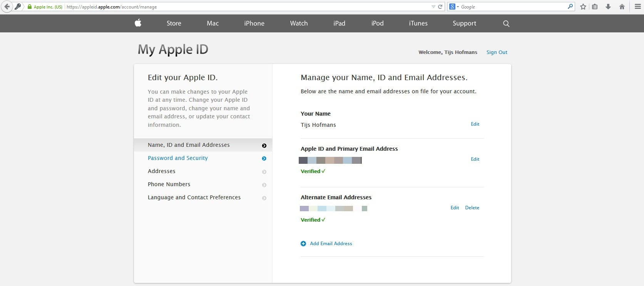Show the bookmarks list icon

click(595, 7)
